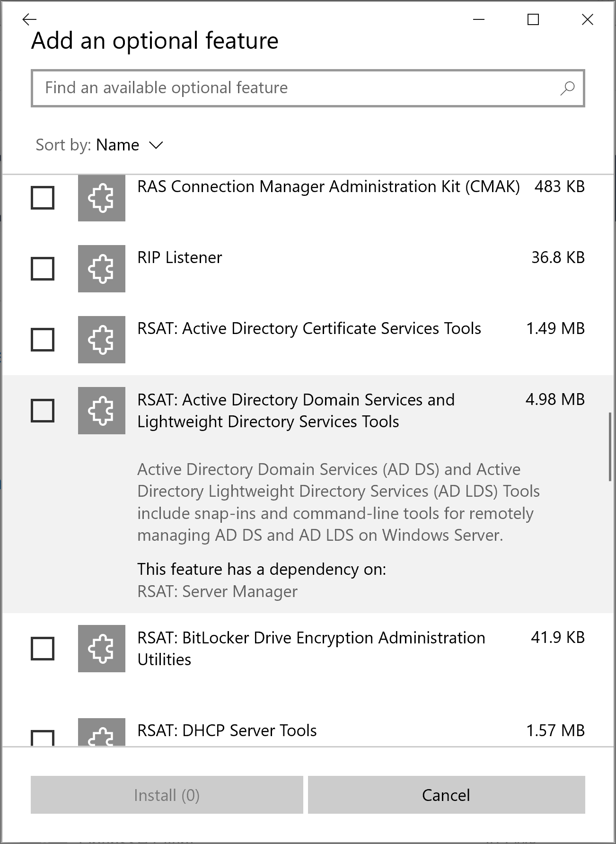Click the Active Directory Domain Services feature title

[x=296, y=411]
